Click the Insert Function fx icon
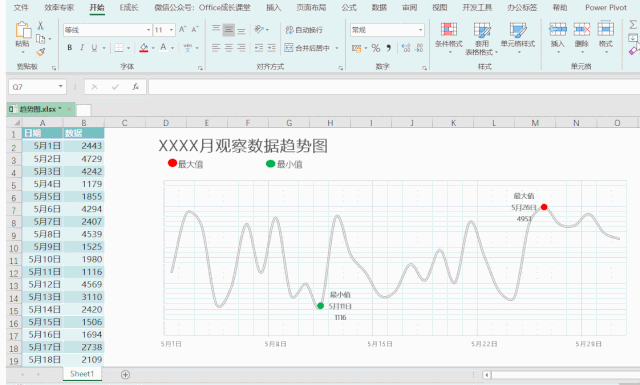 tap(136, 87)
